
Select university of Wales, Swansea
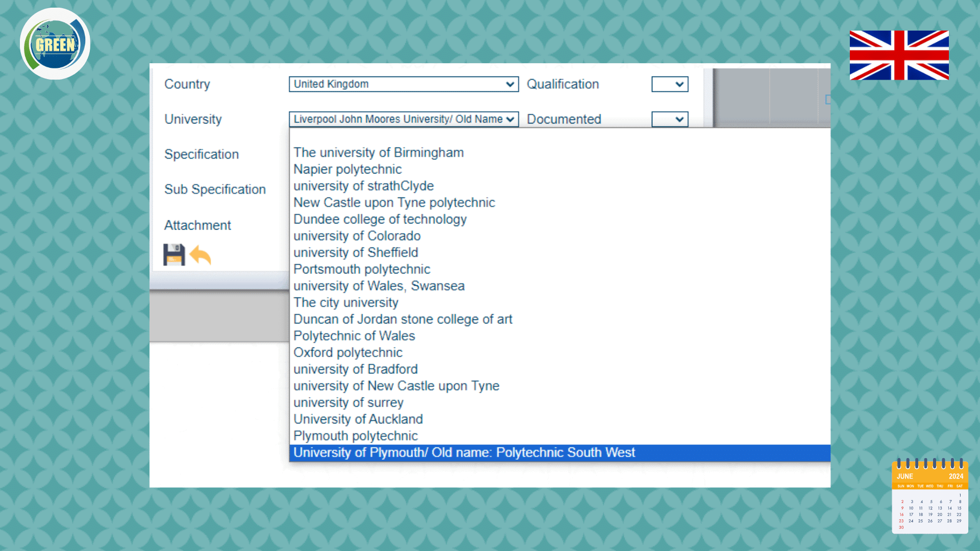pyautogui.click(x=379, y=286)
